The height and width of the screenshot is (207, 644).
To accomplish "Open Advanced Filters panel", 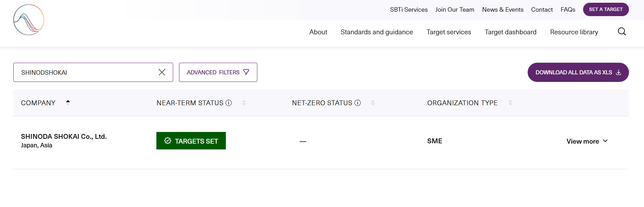I will coord(218,72).
